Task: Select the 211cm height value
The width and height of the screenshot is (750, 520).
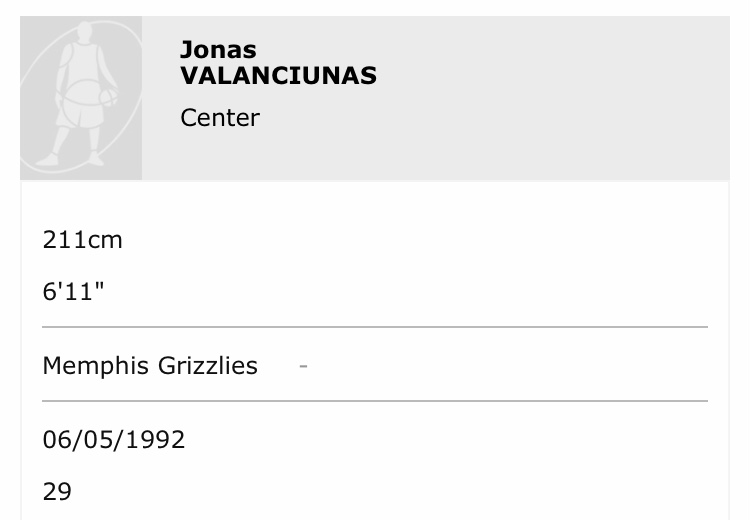Action: click(x=82, y=240)
